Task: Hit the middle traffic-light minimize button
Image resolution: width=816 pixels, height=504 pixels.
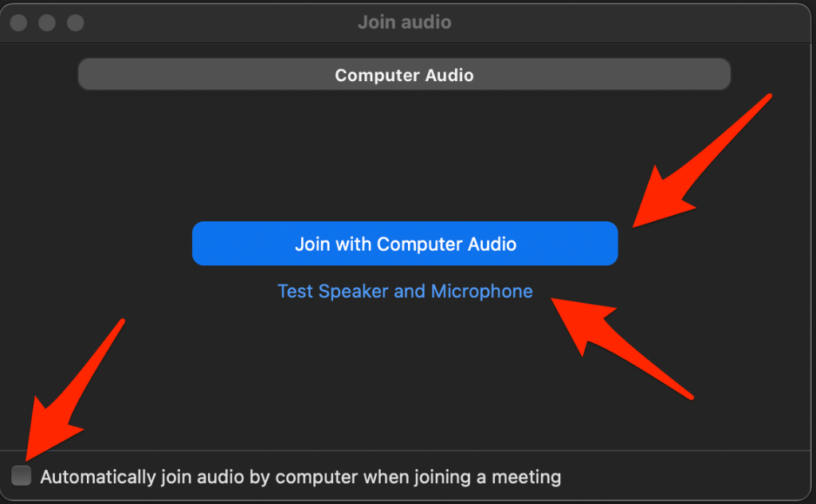Action: point(47,22)
